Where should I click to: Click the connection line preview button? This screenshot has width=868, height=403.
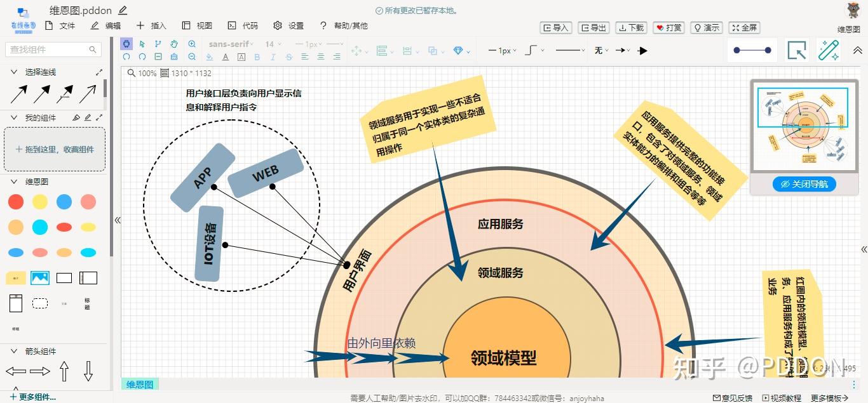[x=752, y=50]
